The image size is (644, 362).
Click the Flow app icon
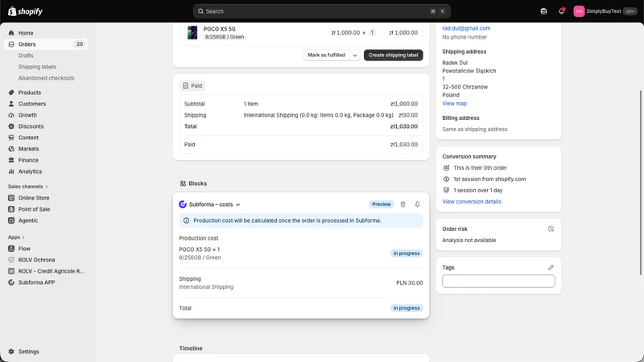pos(11,249)
